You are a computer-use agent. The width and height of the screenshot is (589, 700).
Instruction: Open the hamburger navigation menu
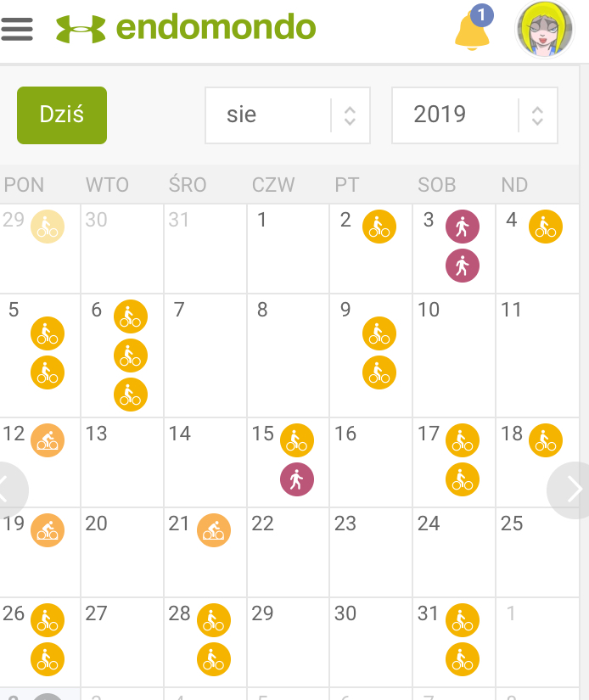[17, 29]
